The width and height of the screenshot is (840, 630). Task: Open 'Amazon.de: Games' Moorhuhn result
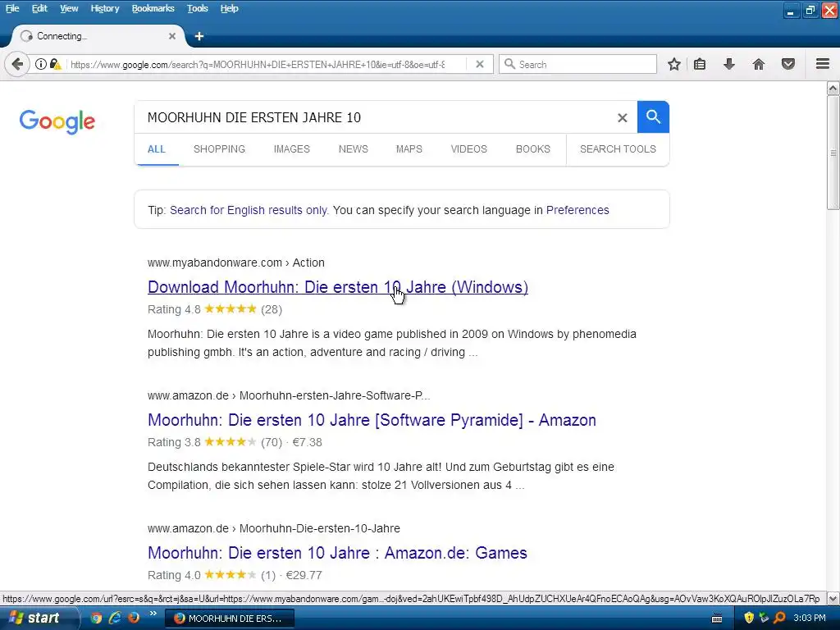tap(337, 553)
